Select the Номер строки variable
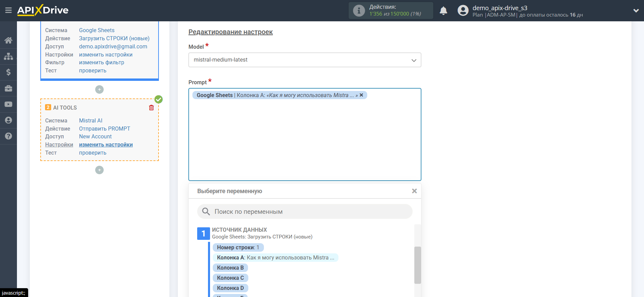The height and width of the screenshot is (297, 644). pyautogui.click(x=238, y=247)
